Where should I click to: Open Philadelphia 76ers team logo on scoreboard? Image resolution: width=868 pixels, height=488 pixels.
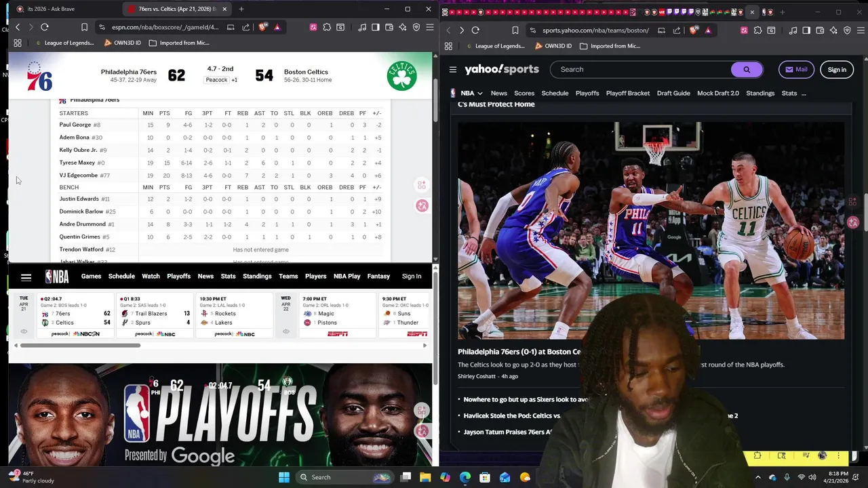point(39,76)
